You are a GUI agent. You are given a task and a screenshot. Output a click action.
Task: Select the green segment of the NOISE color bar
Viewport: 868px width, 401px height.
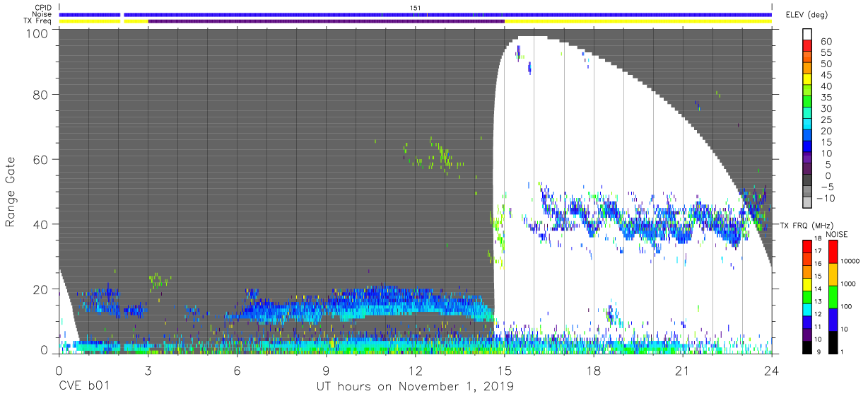833,296
